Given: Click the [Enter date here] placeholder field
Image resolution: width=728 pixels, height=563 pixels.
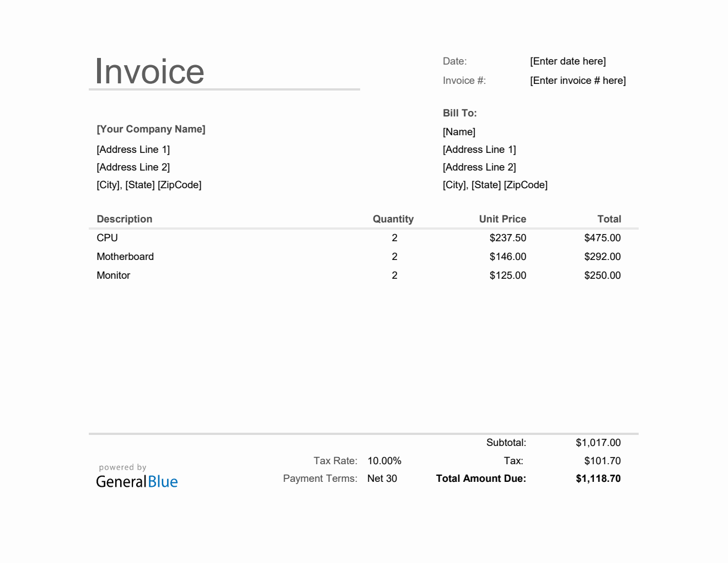Looking at the screenshot, I should 568,61.
